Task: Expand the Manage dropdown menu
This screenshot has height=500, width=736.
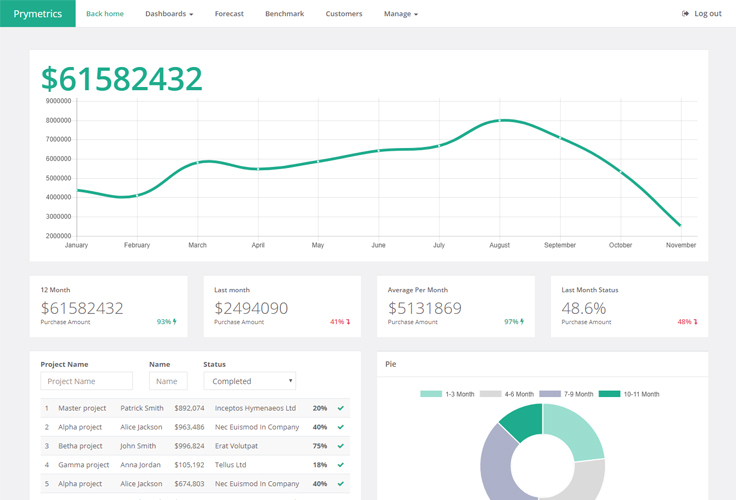Action: pyautogui.click(x=401, y=14)
